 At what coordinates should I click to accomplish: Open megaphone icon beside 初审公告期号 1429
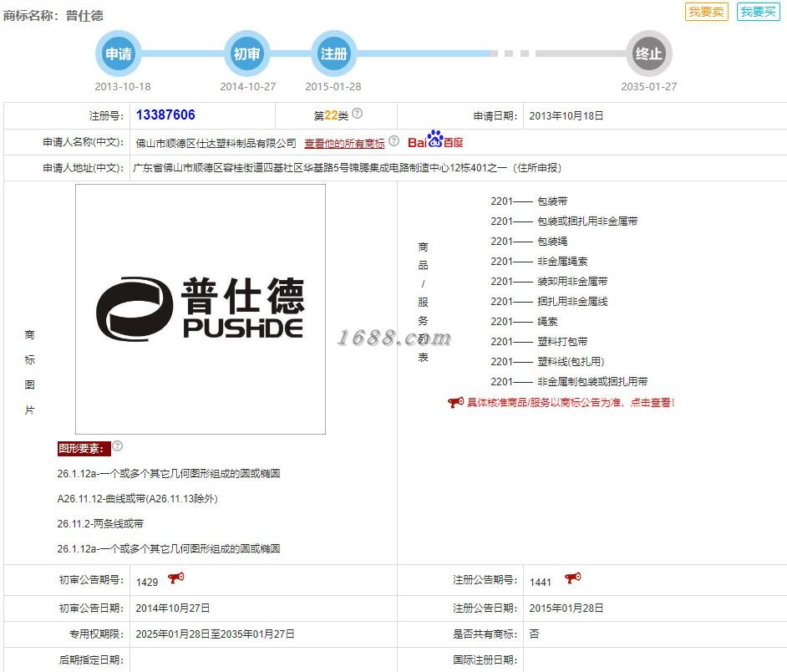click(175, 578)
